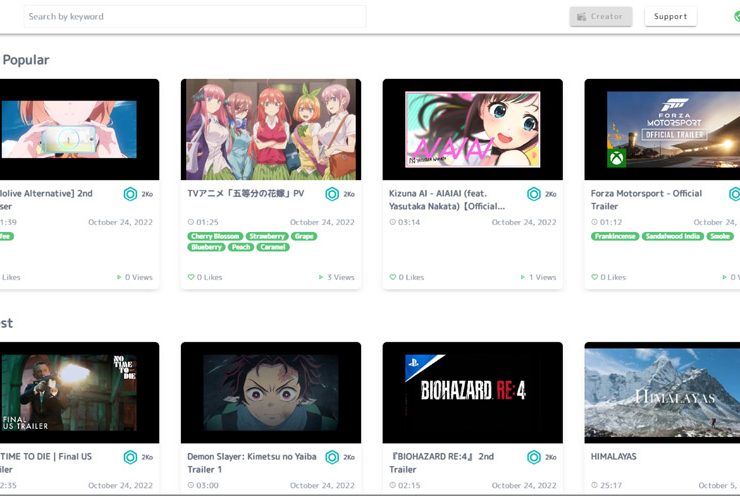Image resolution: width=740 pixels, height=496 pixels.
Task: Click the title TVアニメ「五等分の花嫁」PV
Action: click(x=246, y=193)
